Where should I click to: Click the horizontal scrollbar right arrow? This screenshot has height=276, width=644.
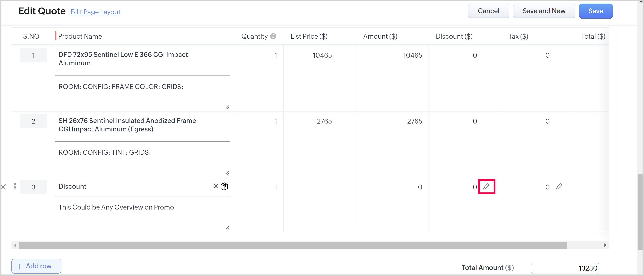click(605, 245)
